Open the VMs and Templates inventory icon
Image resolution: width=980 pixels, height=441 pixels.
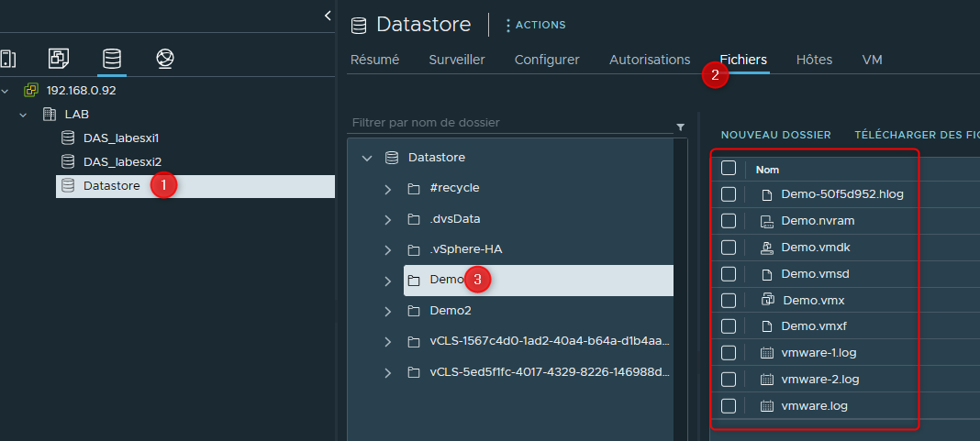[59, 59]
